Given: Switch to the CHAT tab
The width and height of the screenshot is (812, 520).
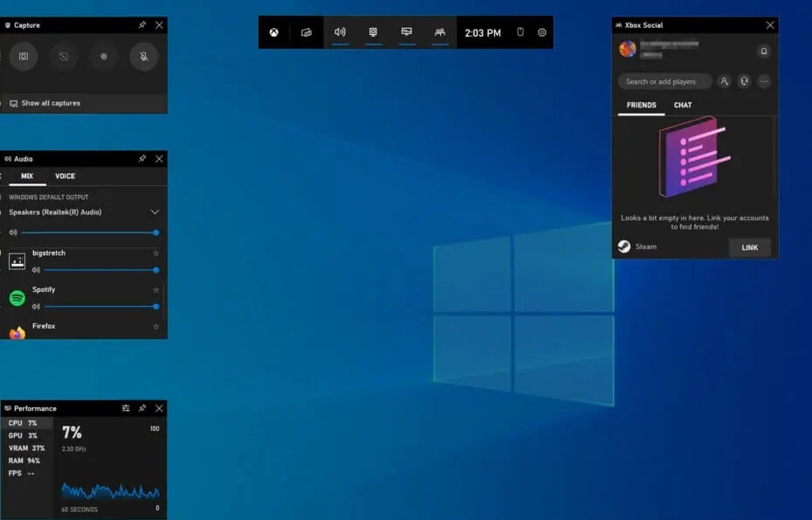Looking at the screenshot, I should click(683, 105).
